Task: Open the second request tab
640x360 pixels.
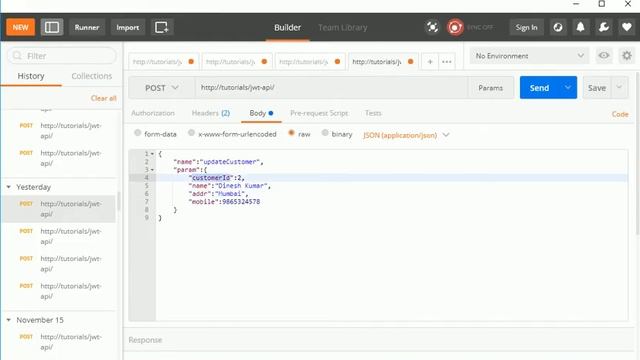Action: pyautogui.click(x=236, y=62)
